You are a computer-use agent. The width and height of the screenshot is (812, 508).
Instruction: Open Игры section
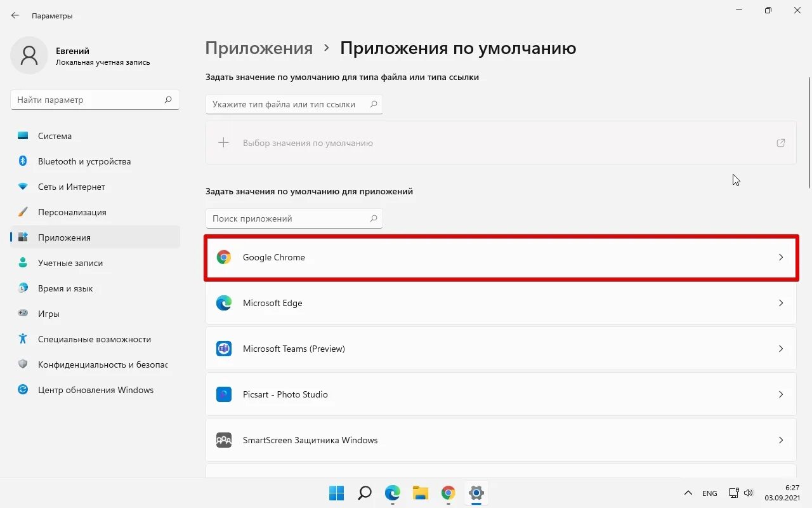[x=95, y=314]
